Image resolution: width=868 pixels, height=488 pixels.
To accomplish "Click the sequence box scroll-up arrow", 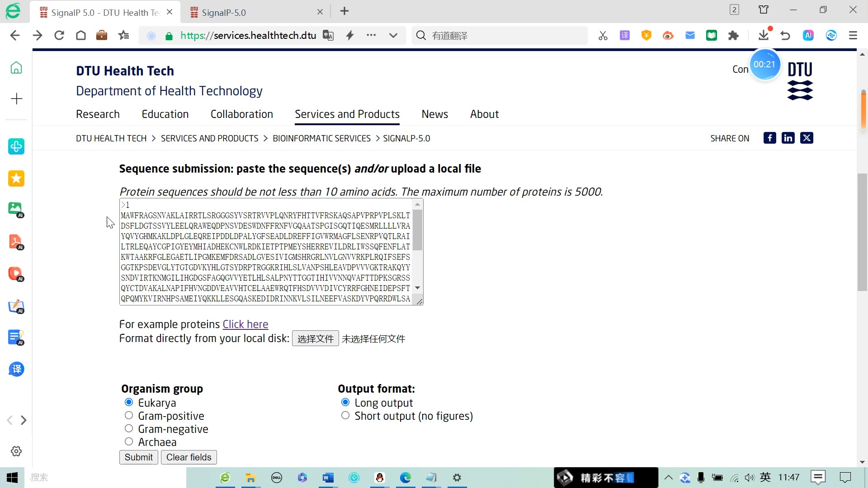I will click(x=417, y=205).
